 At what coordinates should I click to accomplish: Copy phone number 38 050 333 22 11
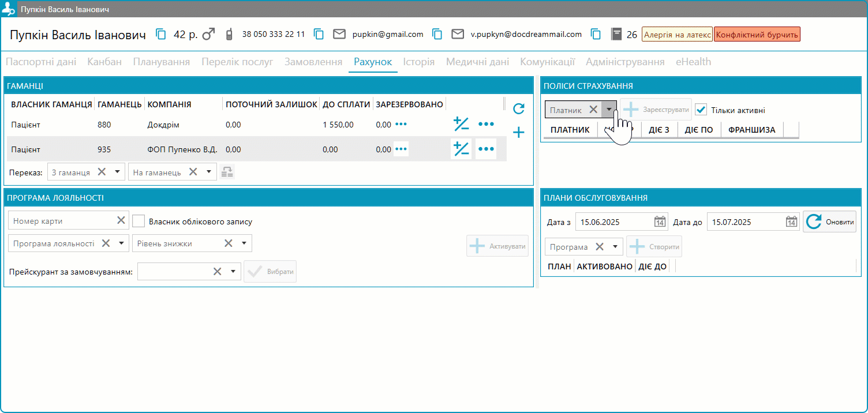pos(319,34)
